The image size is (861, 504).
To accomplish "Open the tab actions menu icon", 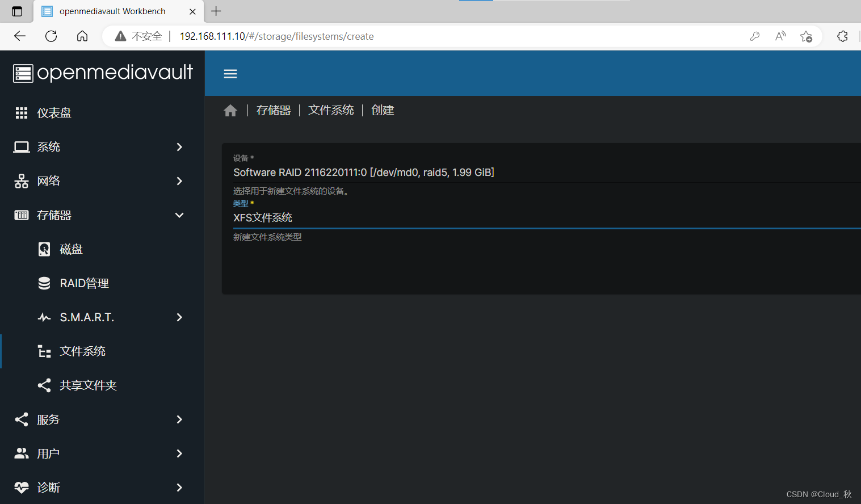I will coord(17,11).
